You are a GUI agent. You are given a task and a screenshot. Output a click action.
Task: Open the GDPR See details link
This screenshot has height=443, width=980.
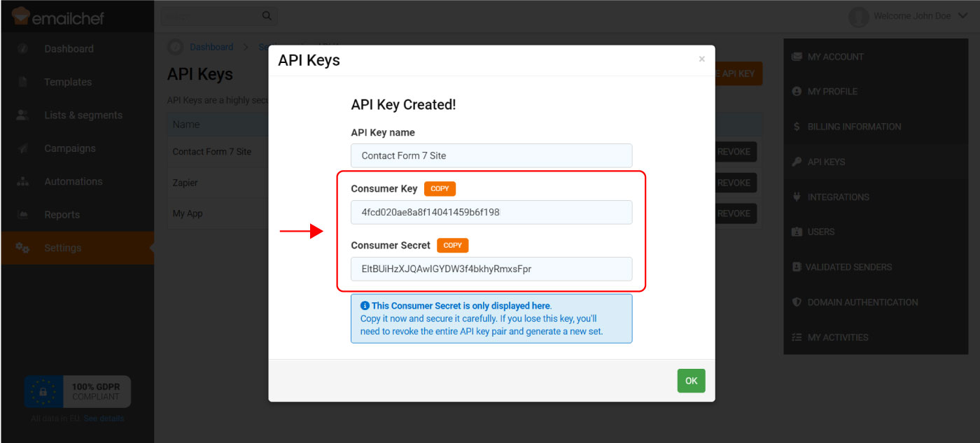104,419
